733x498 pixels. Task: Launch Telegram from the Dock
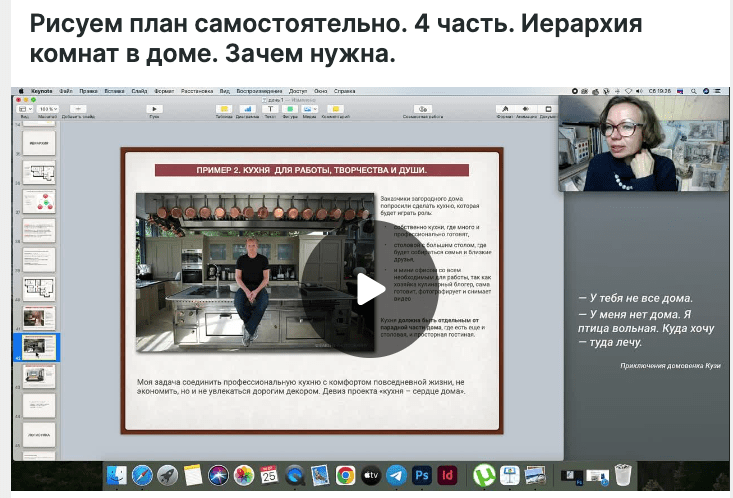396,475
